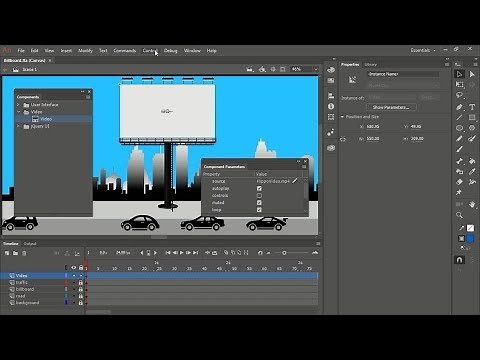Image resolution: width=480 pixels, height=360 pixels.
Task: Click the blue fill color swatch
Action: (470, 239)
